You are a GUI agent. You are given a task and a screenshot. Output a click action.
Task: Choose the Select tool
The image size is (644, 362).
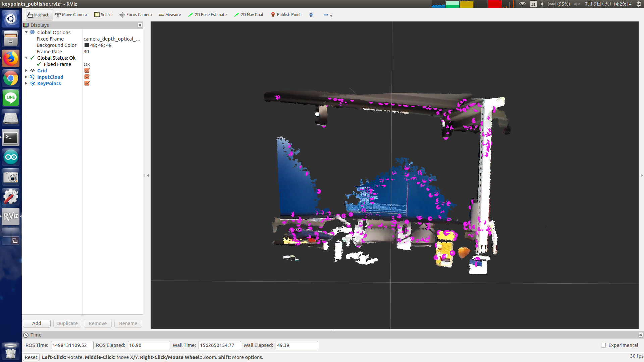[x=103, y=15]
